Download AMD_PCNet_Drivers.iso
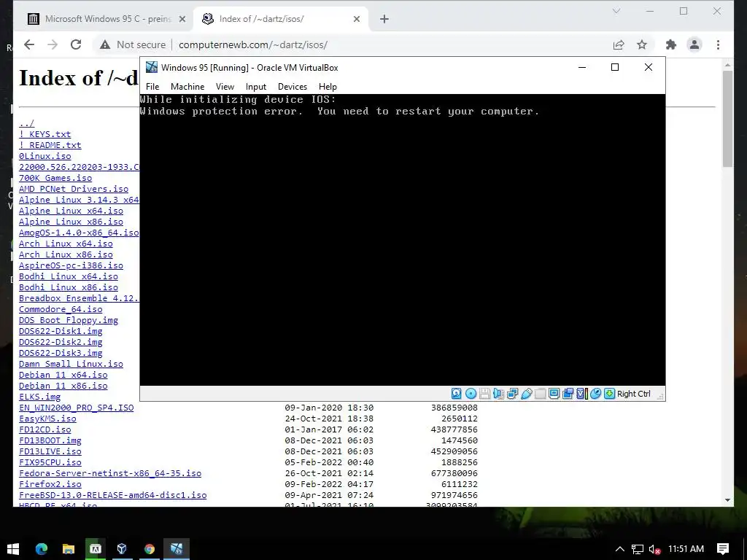The image size is (747, 560). (x=74, y=189)
